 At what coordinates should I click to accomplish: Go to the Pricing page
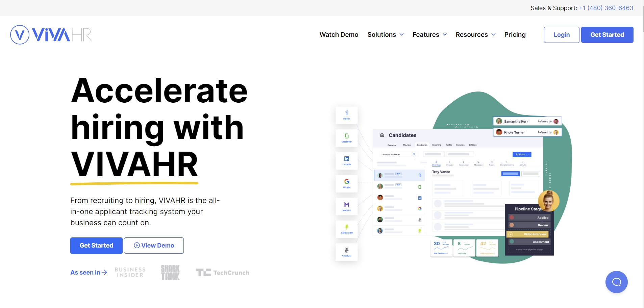click(x=515, y=35)
